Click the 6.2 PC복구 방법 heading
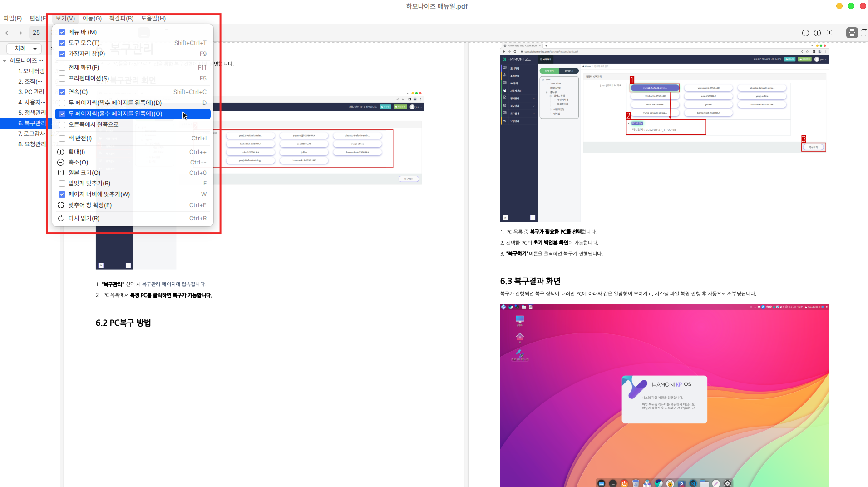Image resolution: width=868 pixels, height=487 pixels. [123, 323]
